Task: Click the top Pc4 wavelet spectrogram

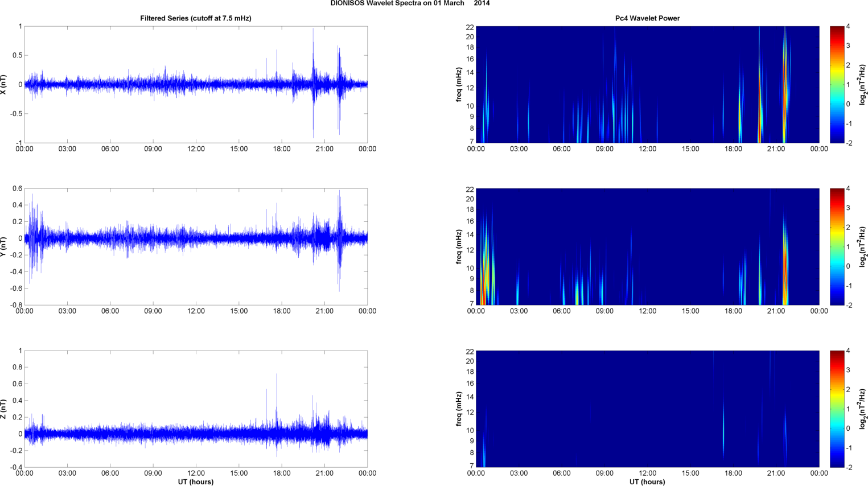Action: (x=647, y=84)
